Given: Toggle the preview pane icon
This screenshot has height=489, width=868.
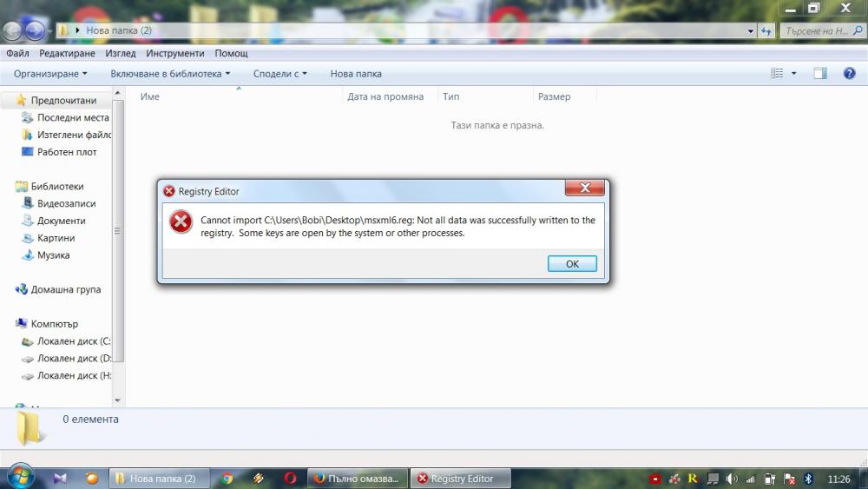Looking at the screenshot, I should coord(820,73).
